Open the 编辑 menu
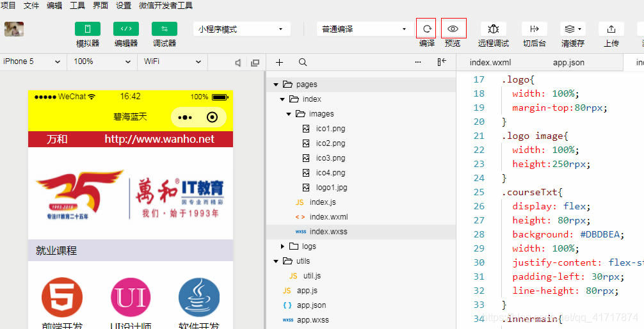Viewport: 644px width, 329px height. [x=54, y=5]
